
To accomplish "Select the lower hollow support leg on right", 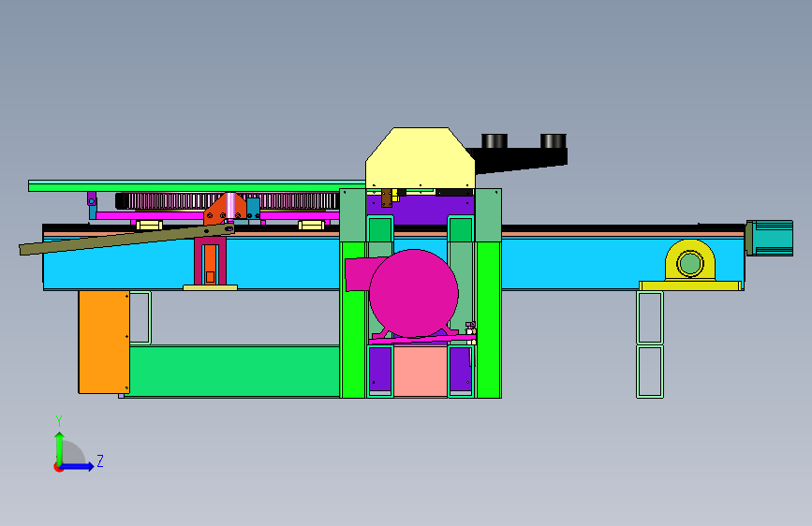I will click(650, 372).
